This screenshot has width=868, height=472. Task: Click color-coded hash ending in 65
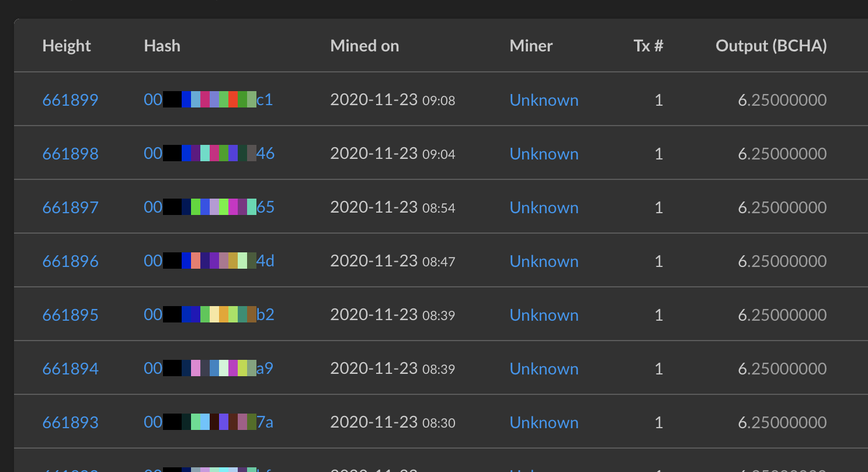(209, 207)
